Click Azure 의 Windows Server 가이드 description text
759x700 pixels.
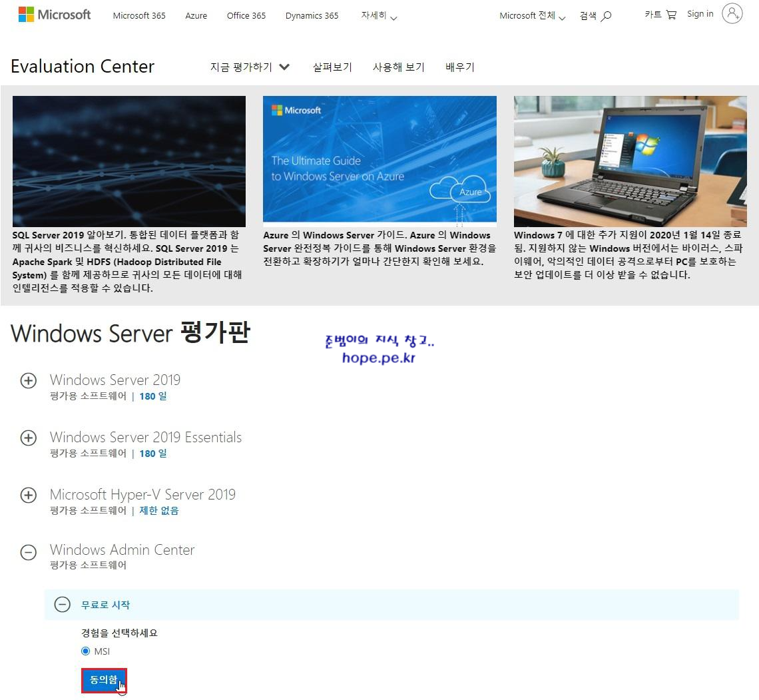379,248
